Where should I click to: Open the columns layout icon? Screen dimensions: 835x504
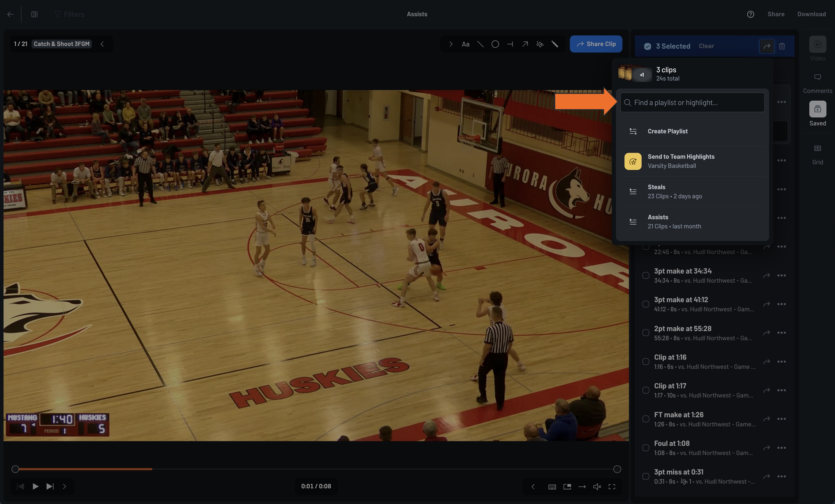34,14
